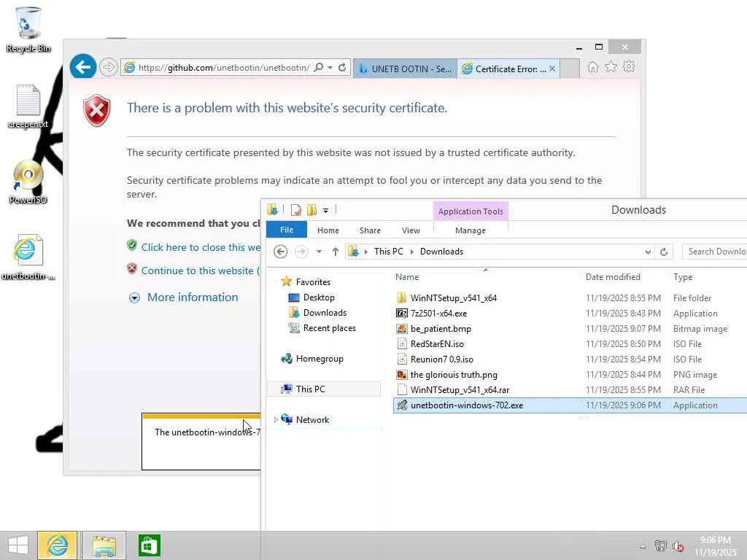
Task: Switch to the UNETBOOTIN tab in IE
Action: [405, 69]
